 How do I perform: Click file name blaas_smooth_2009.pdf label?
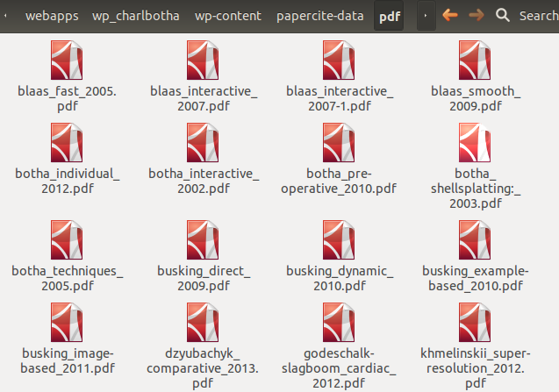[x=476, y=99]
